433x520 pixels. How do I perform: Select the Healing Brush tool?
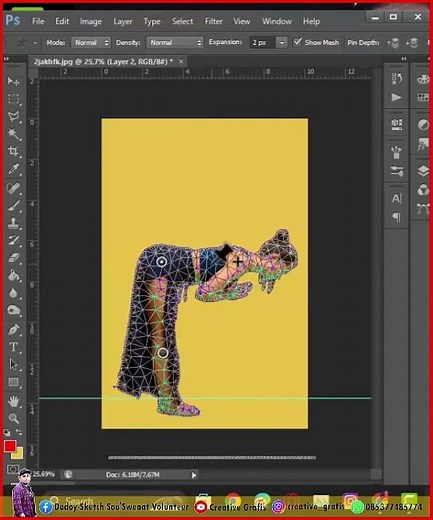click(x=13, y=188)
